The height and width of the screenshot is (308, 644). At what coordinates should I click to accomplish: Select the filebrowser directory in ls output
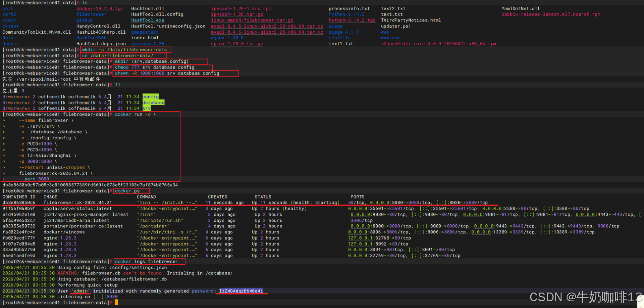point(91,14)
